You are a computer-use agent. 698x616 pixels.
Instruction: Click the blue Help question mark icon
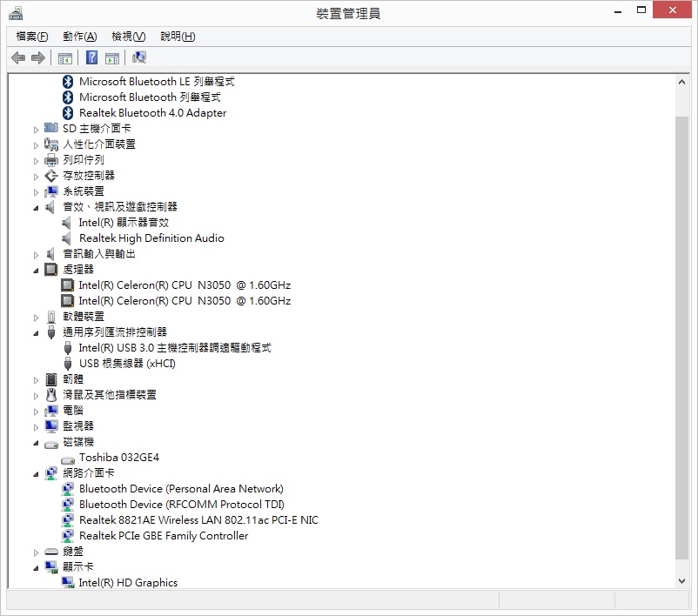coord(91,57)
